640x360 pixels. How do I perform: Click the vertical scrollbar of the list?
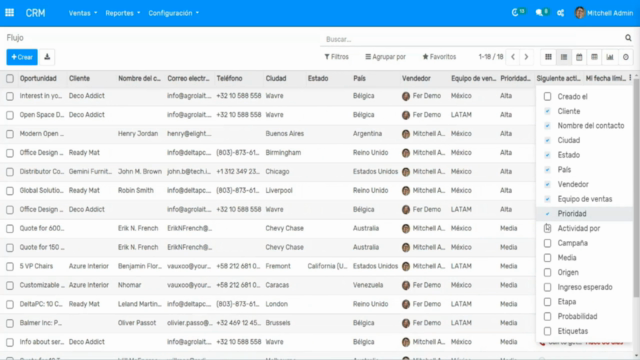[636, 188]
